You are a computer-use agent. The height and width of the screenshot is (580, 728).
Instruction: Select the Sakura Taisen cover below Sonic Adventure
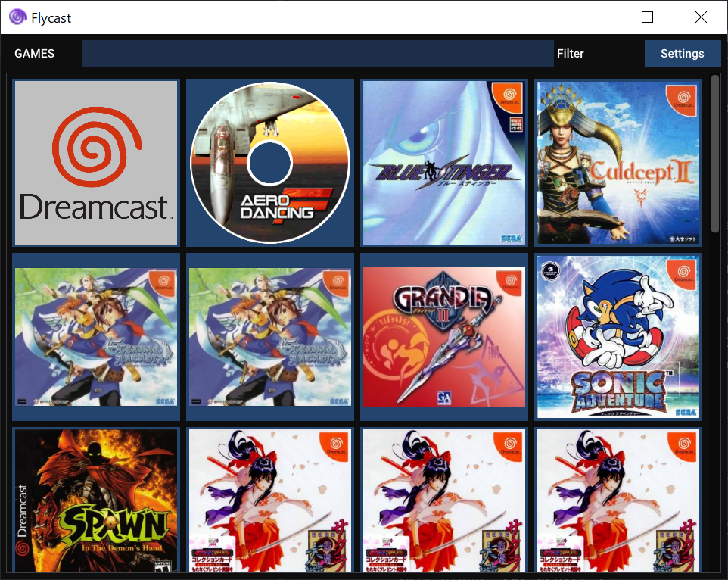point(618,500)
